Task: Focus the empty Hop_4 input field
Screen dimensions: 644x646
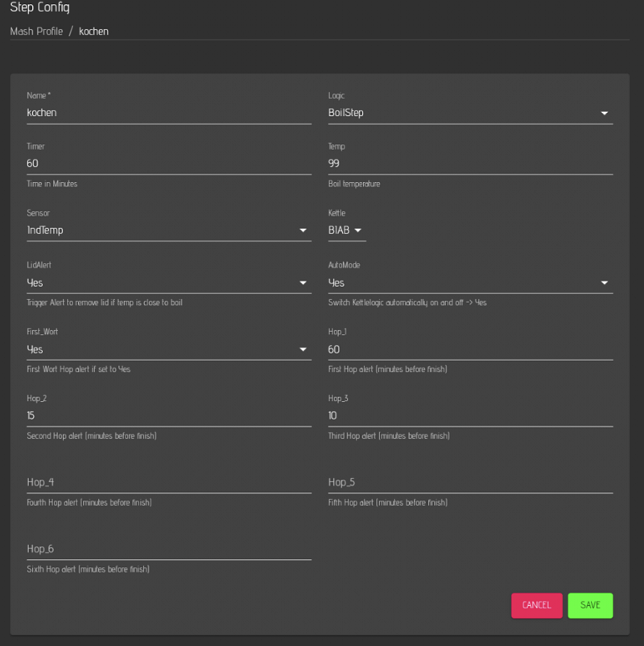Action: click(x=168, y=482)
